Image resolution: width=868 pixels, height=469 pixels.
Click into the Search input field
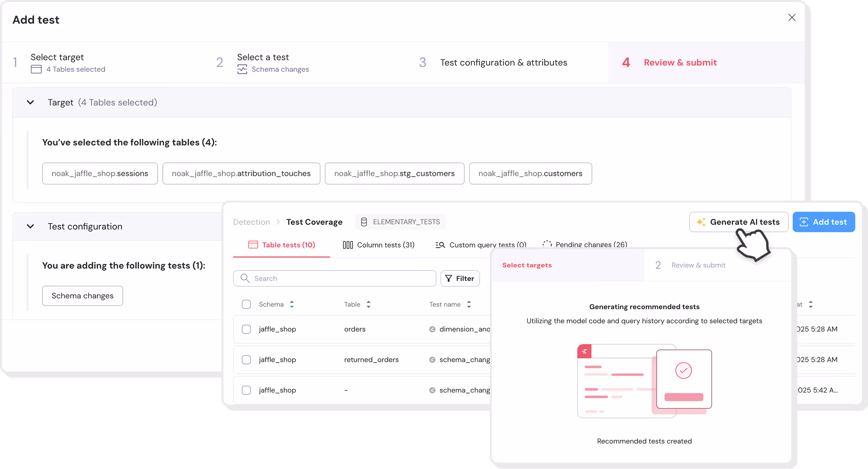click(339, 278)
